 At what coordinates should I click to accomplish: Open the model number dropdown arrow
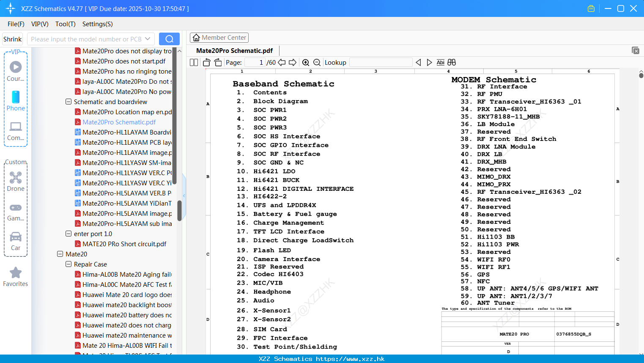click(148, 39)
